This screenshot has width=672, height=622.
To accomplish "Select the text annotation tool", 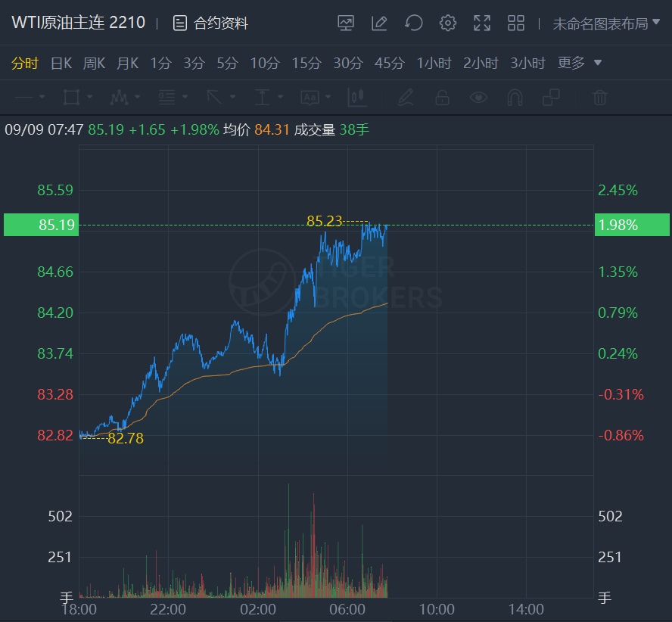I will tap(310, 98).
